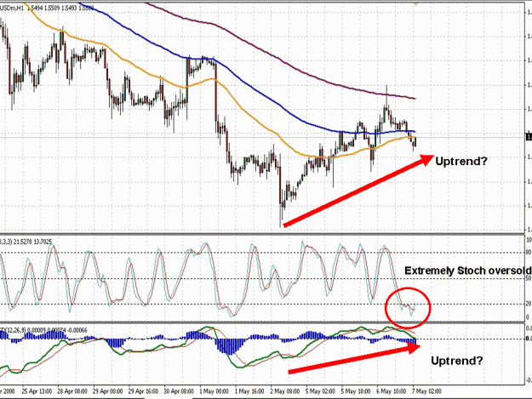Click the 29 Apr 16:00 time label
532x399 pixels.
[x=143, y=391]
